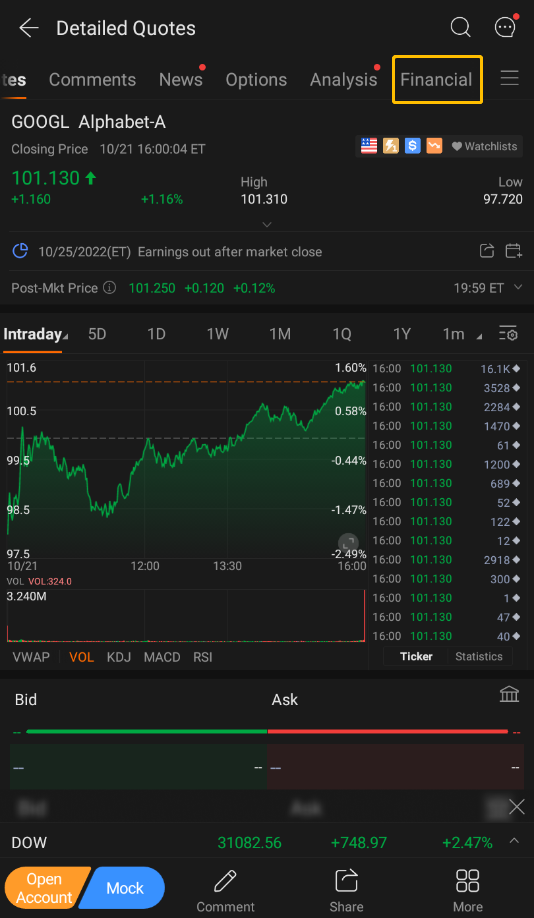This screenshot has height=918, width=534.
Task: Select the 1W chart range
Action: [218, 334]
